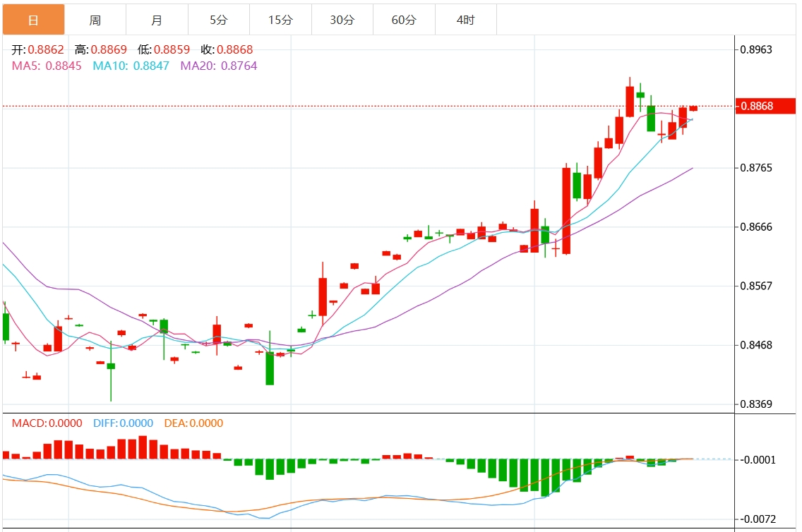
Task: Open the 5分 timeframe tab
Action: (x=219, y=20)
